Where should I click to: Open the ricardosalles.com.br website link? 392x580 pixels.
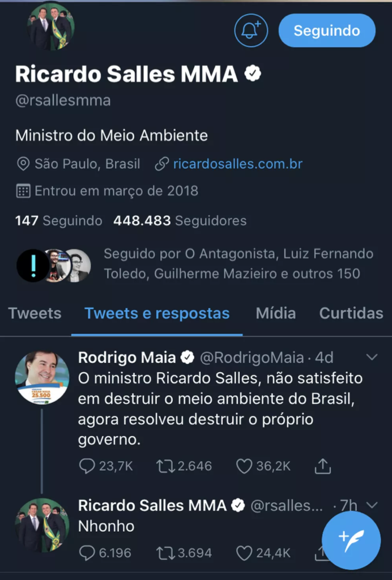coord(237,164)
